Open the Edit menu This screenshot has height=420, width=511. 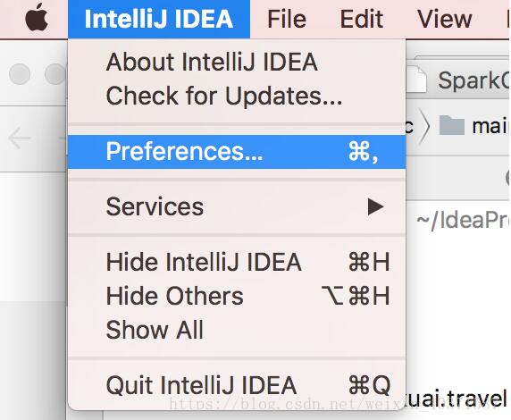[x=362, y=19]
